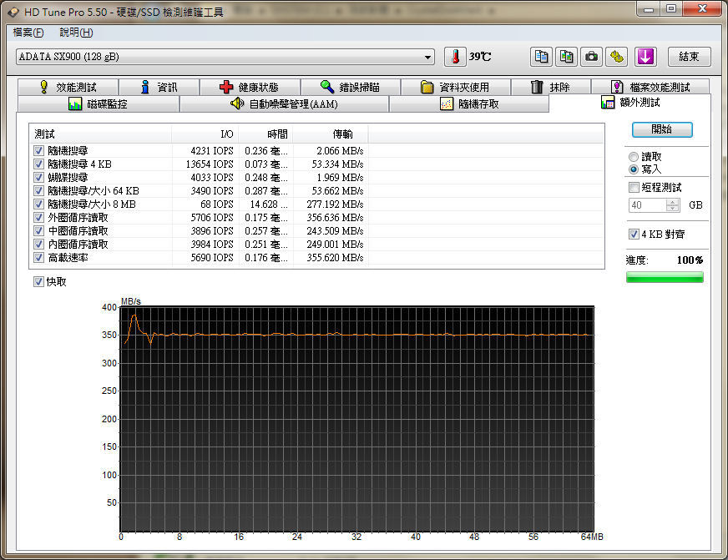728x560 pixels.
Task: Click the purple download arrow icon
Action: pyautogui.click(x=645, y=57)
